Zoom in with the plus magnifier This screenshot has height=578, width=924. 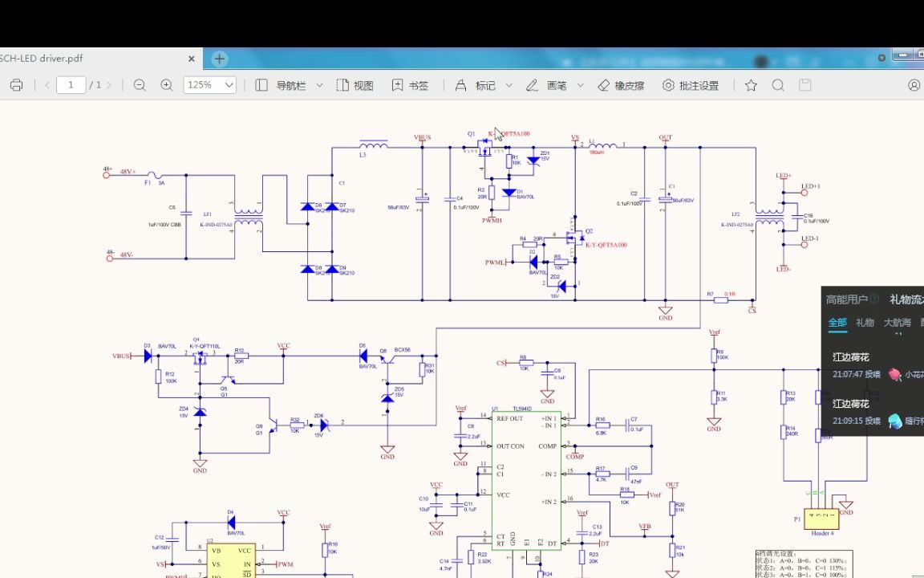pyautogui.click(x=167, y=85)
